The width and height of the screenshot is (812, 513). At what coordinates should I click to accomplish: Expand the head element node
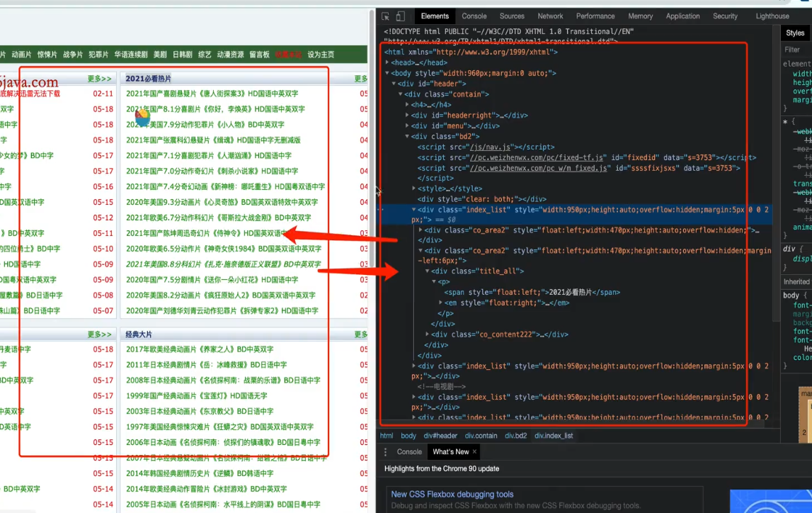tap(387, 62)
